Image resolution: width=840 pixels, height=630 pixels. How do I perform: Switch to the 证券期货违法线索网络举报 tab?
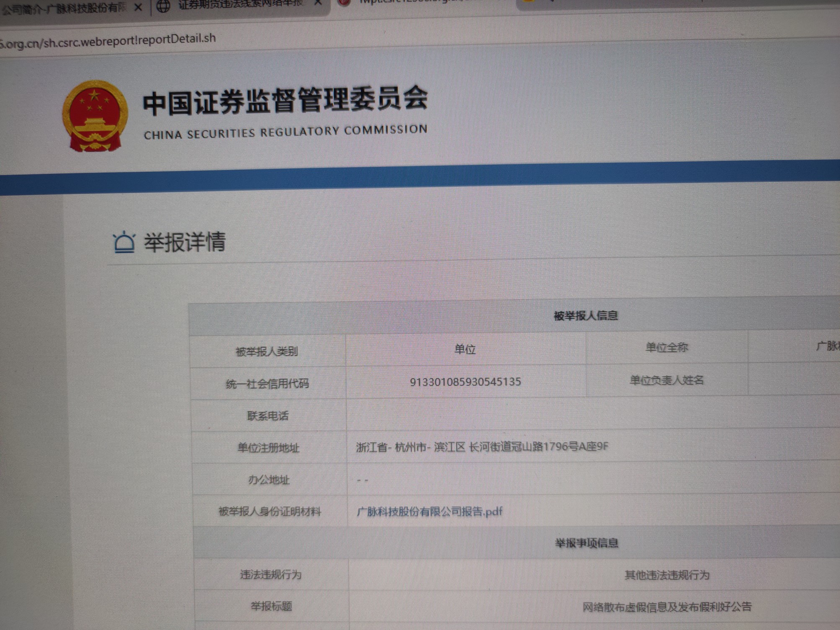click(x=241, y=5)
